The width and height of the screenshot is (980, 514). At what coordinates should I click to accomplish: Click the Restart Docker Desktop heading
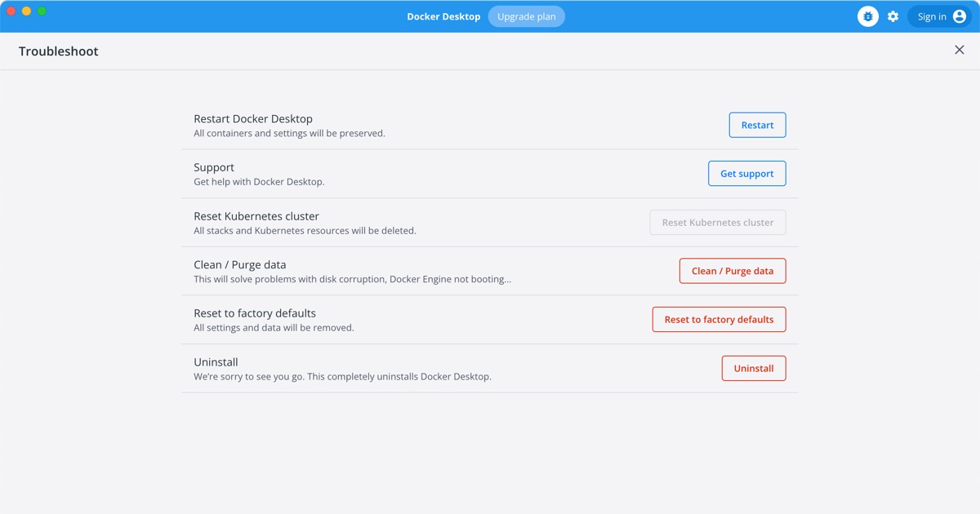pos(253,119)
